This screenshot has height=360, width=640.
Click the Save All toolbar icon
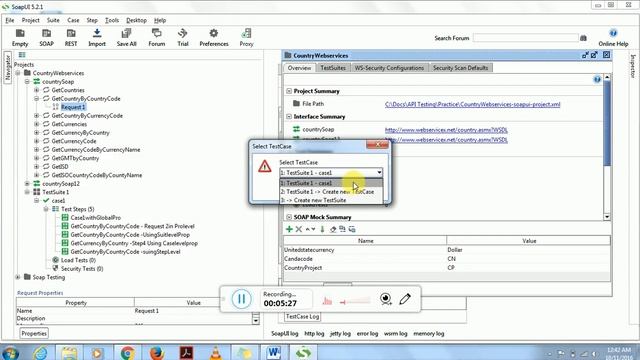click(127, 38)
